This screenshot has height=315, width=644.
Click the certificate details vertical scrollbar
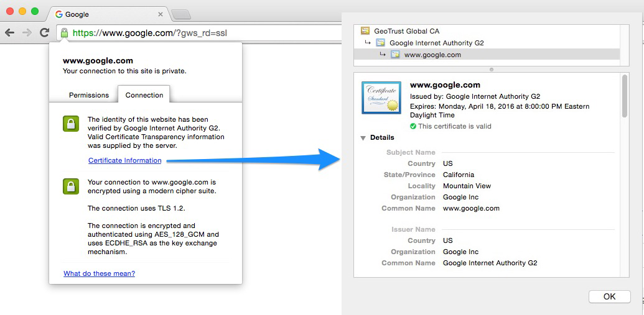pos(625,96)
